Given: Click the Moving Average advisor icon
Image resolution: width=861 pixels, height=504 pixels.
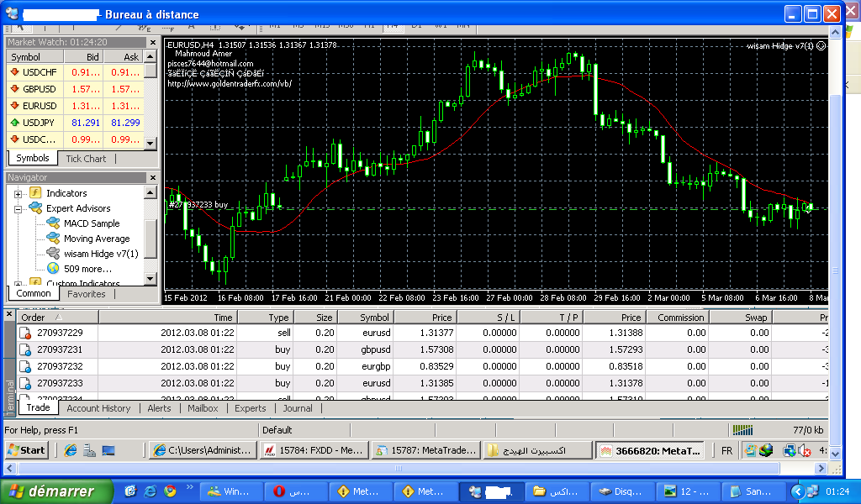Looking at the screenshot, I should tap(53, 238).
